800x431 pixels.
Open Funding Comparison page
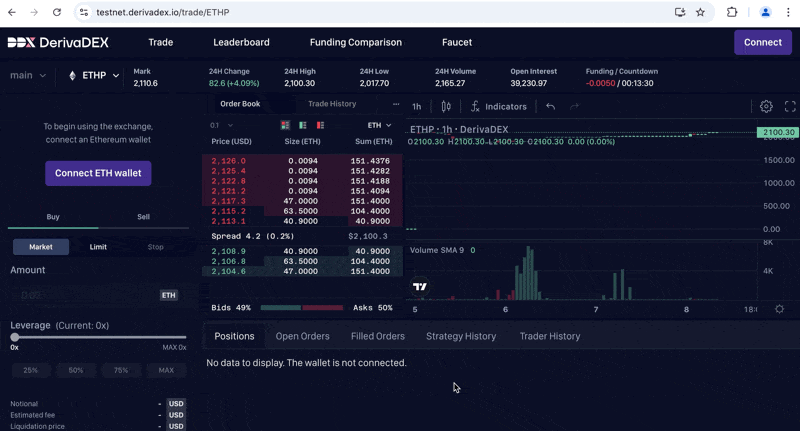click(356, 42)
